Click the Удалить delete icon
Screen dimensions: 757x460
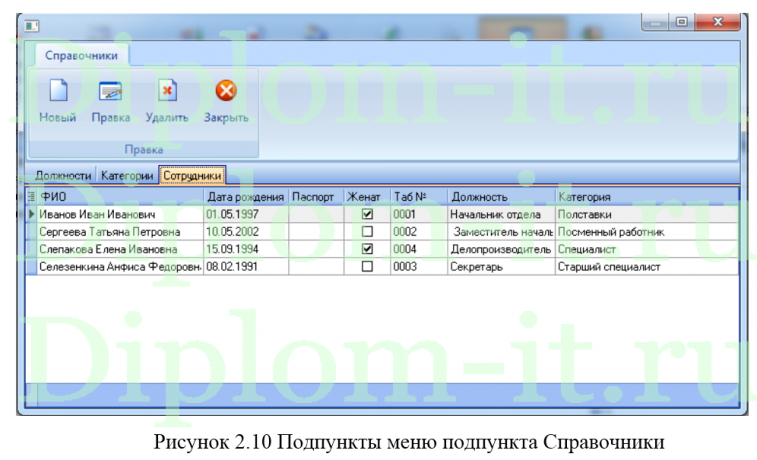[167, 90]
